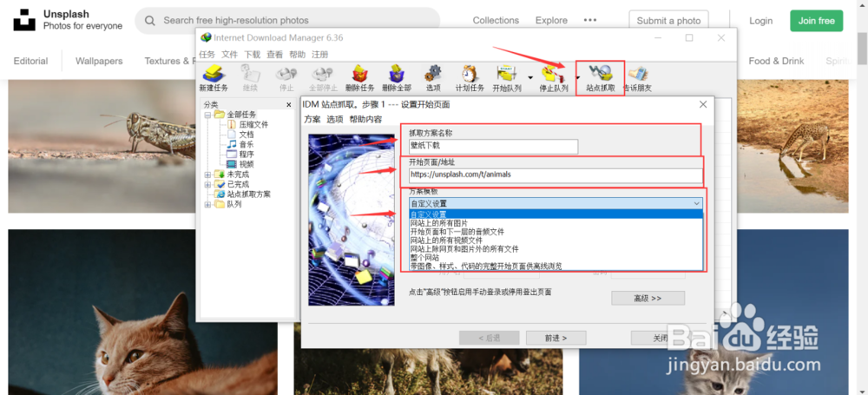Collapse the 全部任务 tree node

pos(208,115)
